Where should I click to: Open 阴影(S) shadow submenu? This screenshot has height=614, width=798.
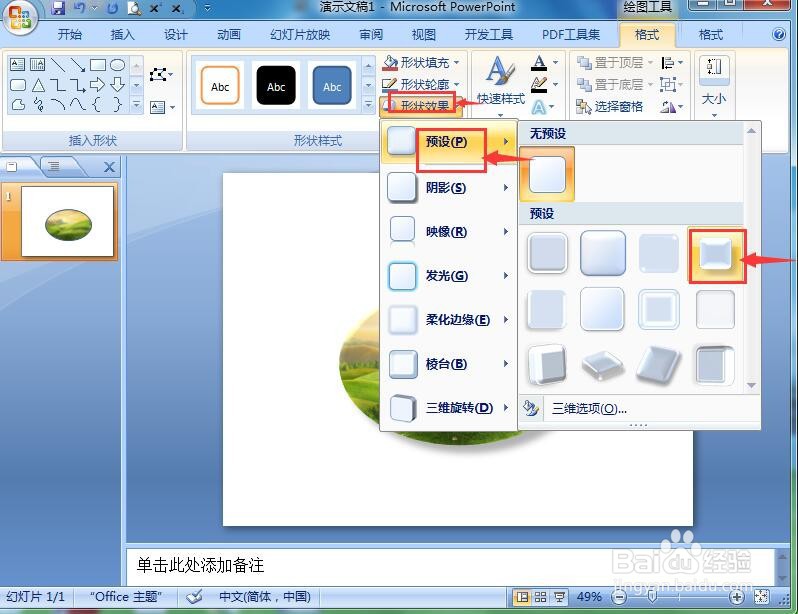tap(448, 188)
